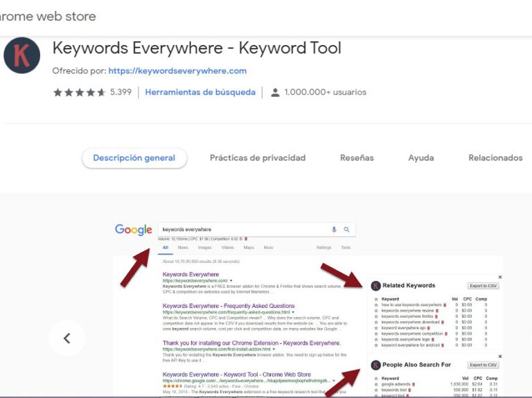Show the previous screenshot with left chevron
This screenshot has height=398, width=532.
[x=66, y=338]
